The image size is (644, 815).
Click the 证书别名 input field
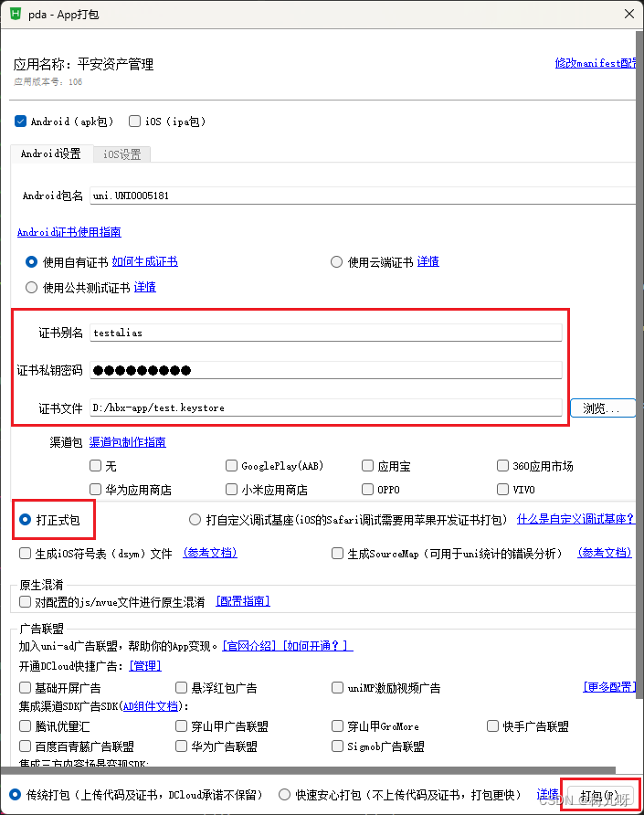tap(326, 333)
